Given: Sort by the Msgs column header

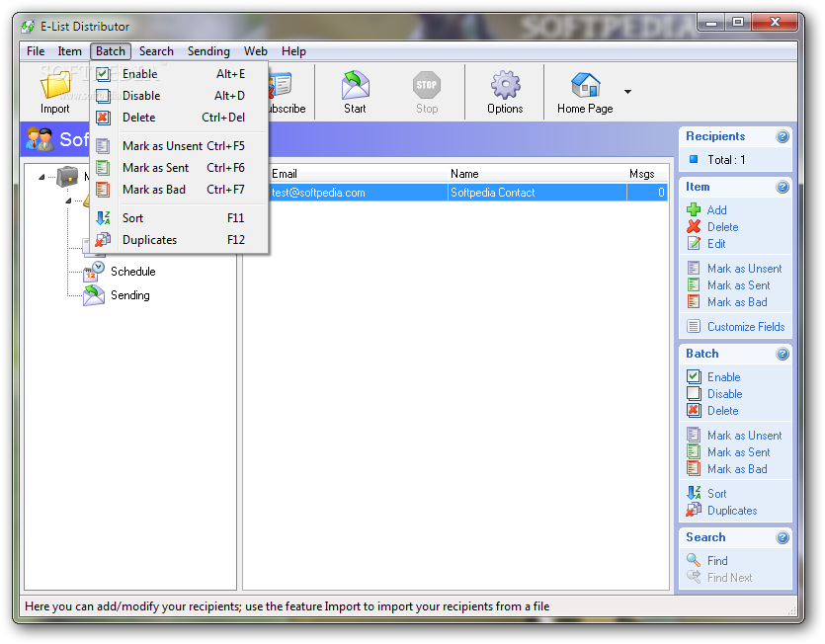Looking at the screenshot, I should pos(646,174).
